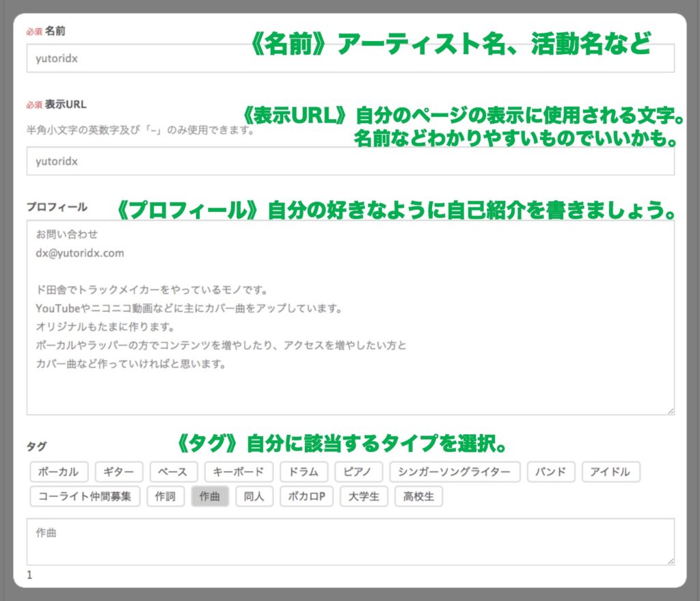Toggle the ボーカル tag
700x601 pixels.
59,472
